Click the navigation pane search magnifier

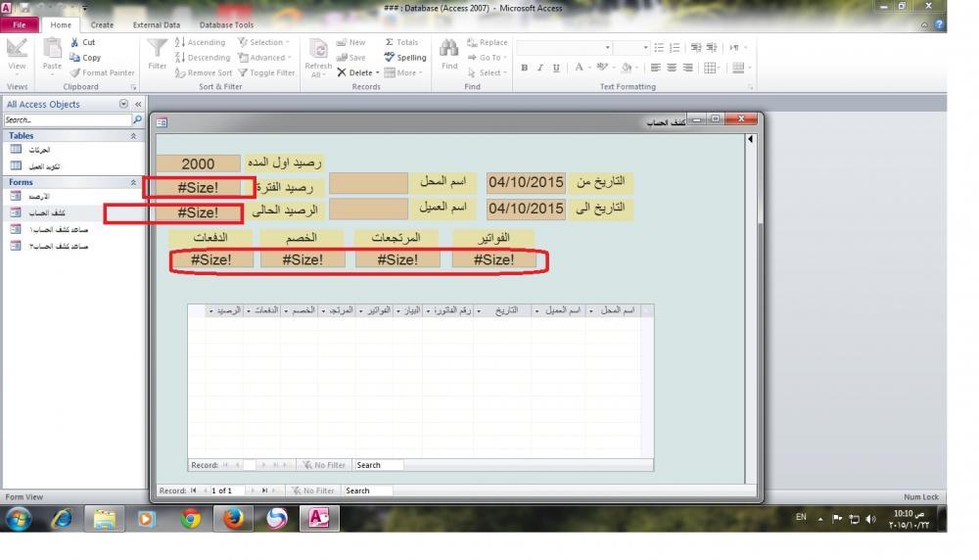pos(137,119)
